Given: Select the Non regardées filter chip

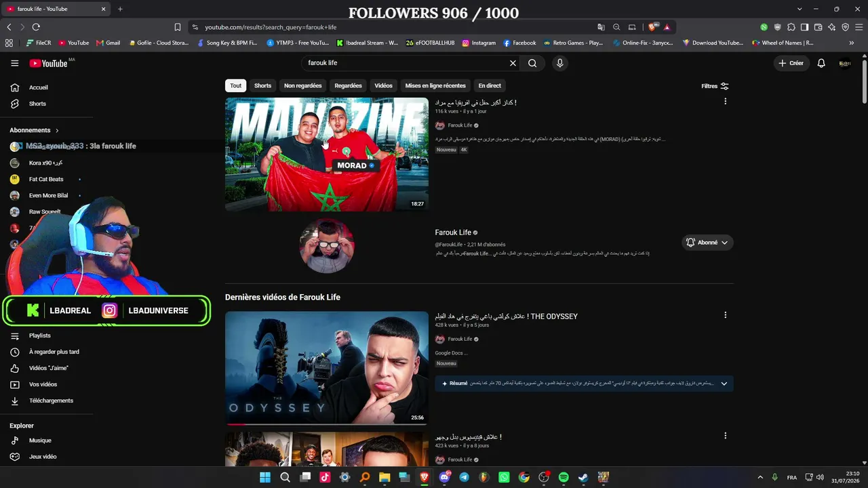Looking at the screenshot, I should 303,86.
